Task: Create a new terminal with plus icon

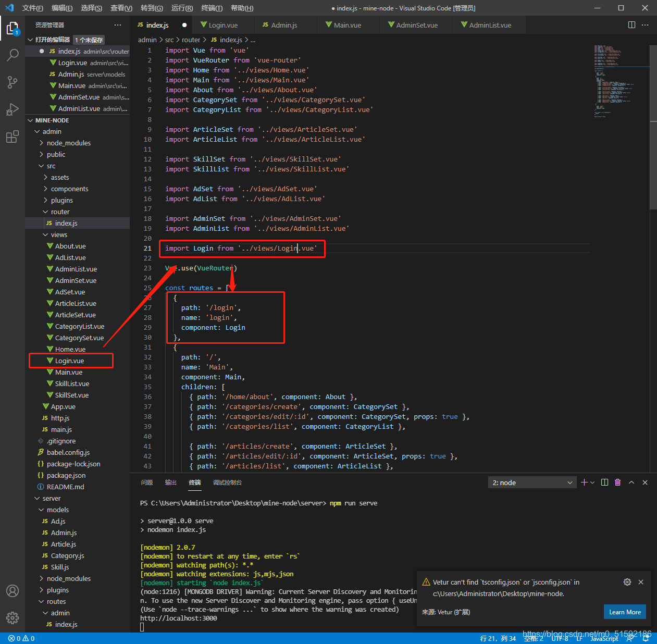Action: point(585,482)
